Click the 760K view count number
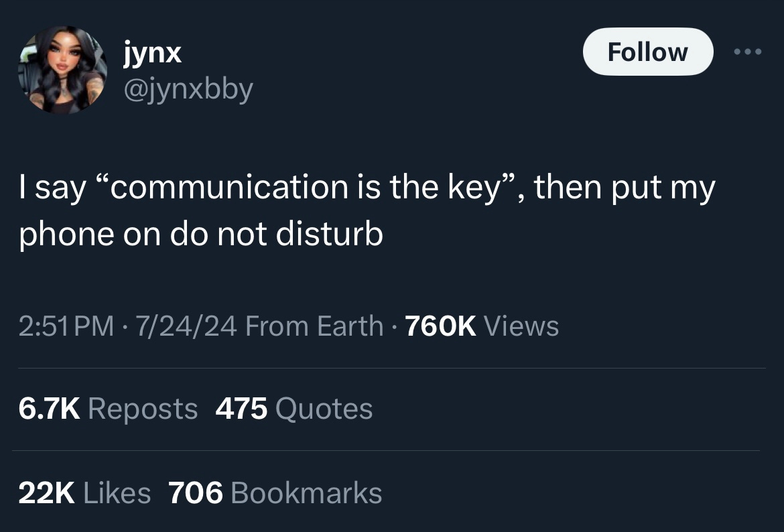The height and width of the screenshot is (532, 784). pos(440,326)
